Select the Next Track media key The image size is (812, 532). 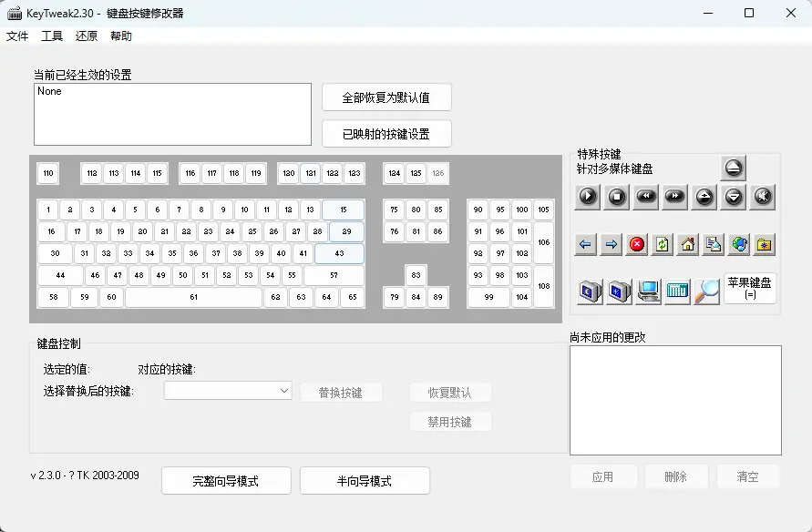tap(674, 197)
